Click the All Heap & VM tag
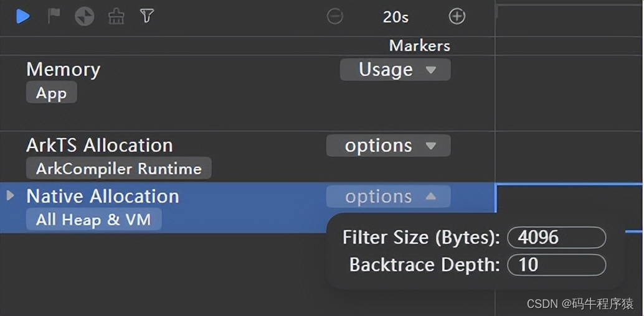Viewport: 644px width, 316px height. 93,219
